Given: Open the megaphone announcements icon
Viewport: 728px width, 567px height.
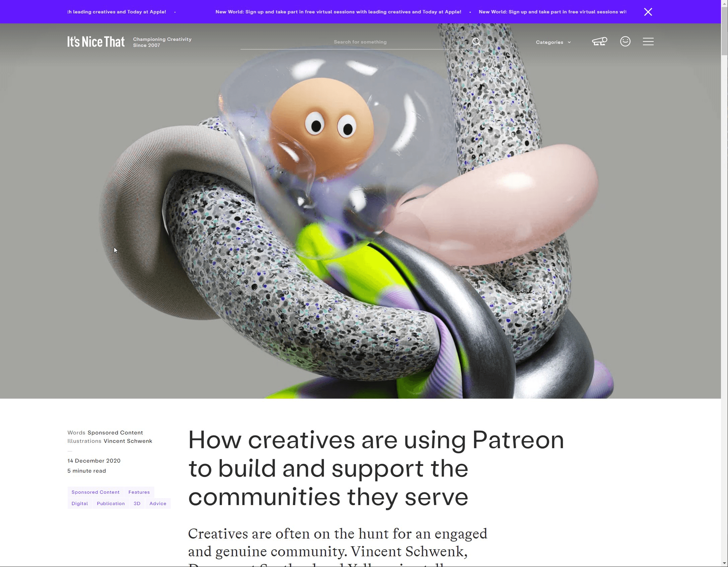Looking at the screenshot, I should [599, 42].
